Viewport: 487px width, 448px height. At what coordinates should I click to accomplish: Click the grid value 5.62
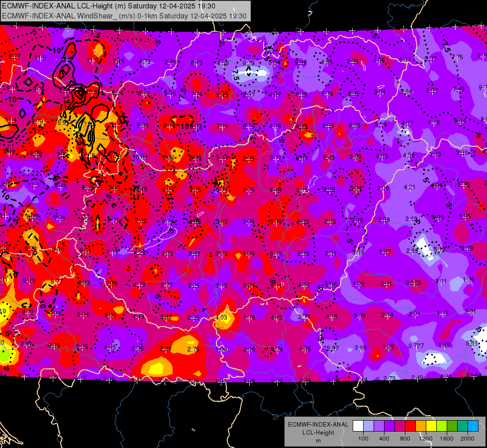pyautogui.click(x=329, y=189)
